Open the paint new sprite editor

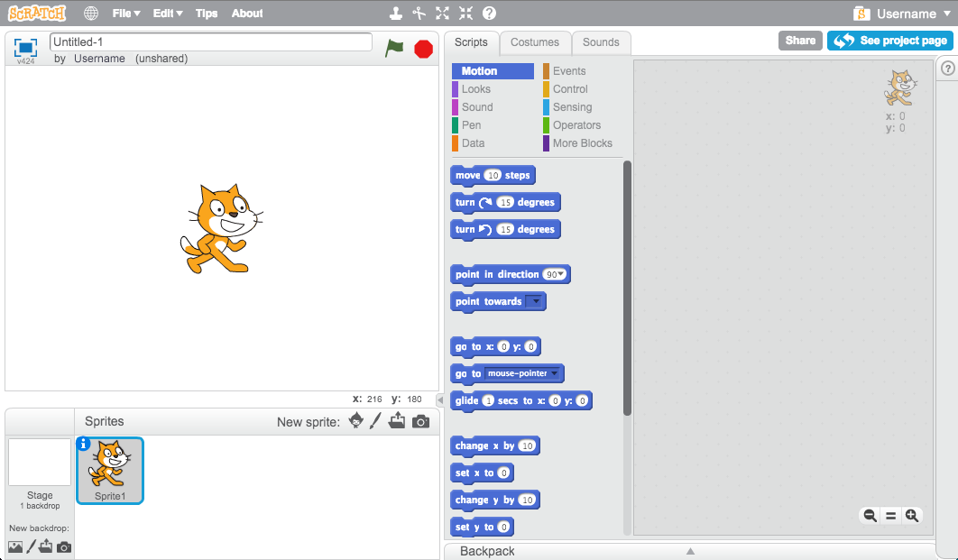tap(375, 420)
